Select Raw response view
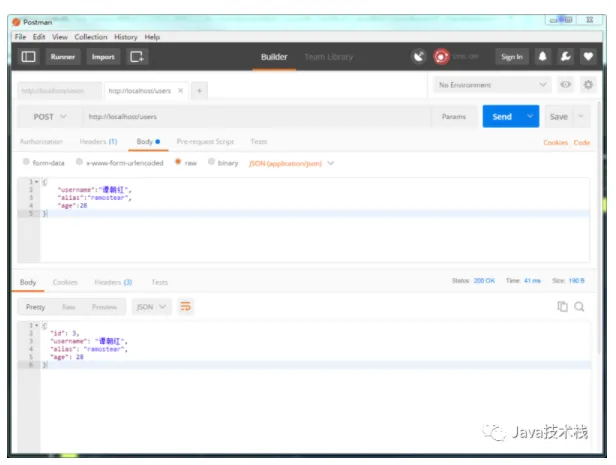Viewport: 616px width, 465px height. point(68,307)
